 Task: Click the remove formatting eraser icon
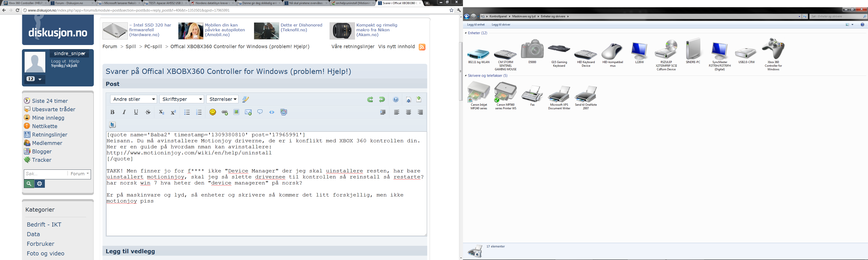coord(246,99)
